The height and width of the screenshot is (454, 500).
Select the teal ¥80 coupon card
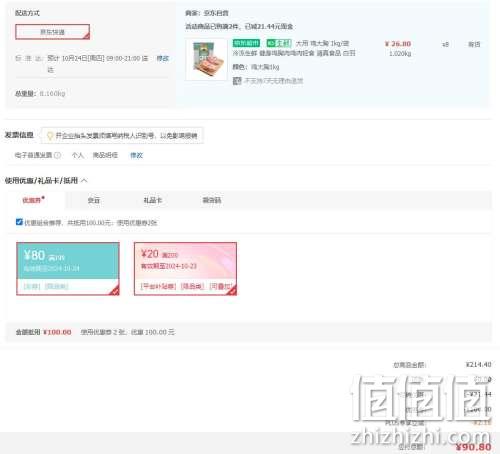[x=68, y=269]
